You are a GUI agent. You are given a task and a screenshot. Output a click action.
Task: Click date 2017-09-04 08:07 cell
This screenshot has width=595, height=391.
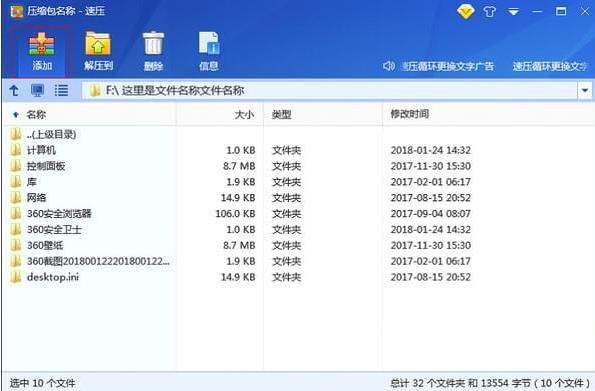[431, 214]
